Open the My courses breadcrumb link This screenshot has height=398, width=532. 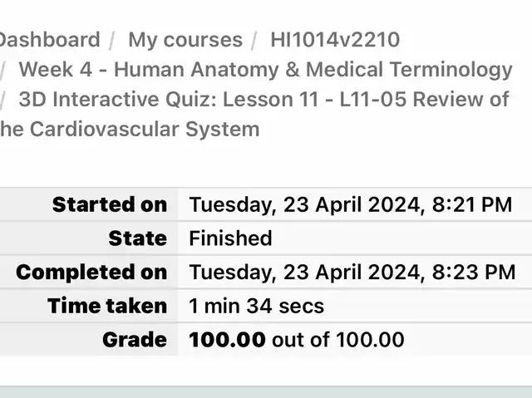(x=185, y=40)
